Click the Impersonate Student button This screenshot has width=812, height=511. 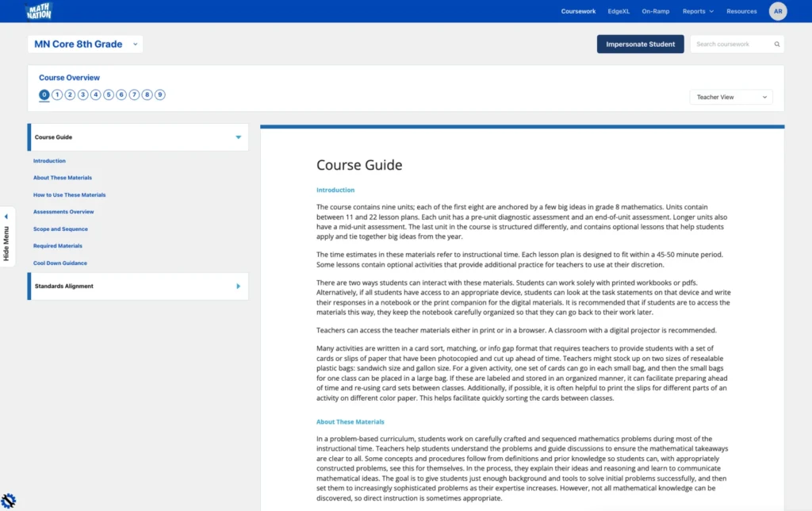coord(640,44)
